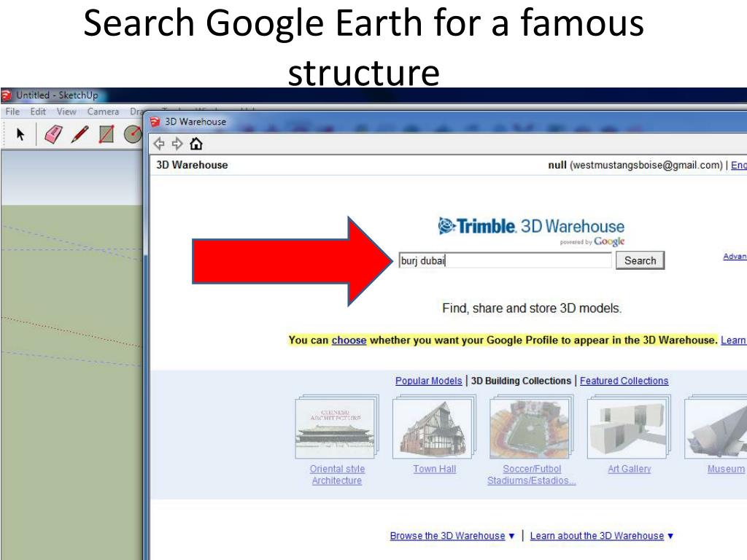This screenshot has width=747, height=560.
Task: Follow the 'choose' Google Profile link
Action: [x=349, y=340]
